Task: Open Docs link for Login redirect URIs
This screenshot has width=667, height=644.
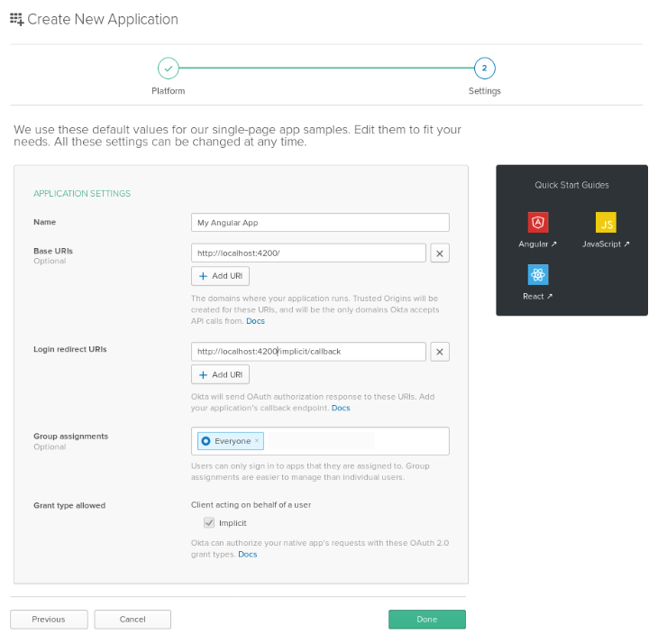Action: 341,409
